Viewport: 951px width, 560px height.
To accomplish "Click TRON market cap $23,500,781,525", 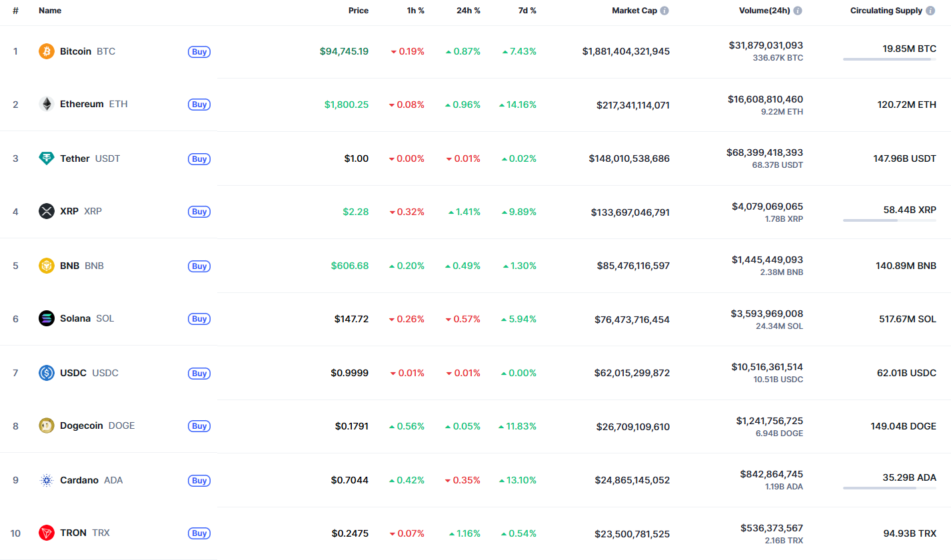I will click(x=632, y=534).
